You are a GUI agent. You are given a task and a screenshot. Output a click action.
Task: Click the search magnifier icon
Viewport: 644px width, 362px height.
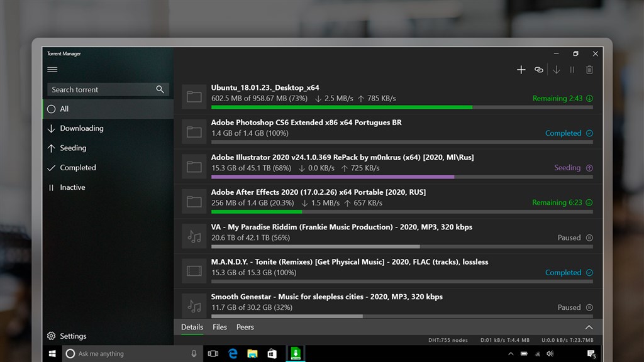click(x=160, y=89)
